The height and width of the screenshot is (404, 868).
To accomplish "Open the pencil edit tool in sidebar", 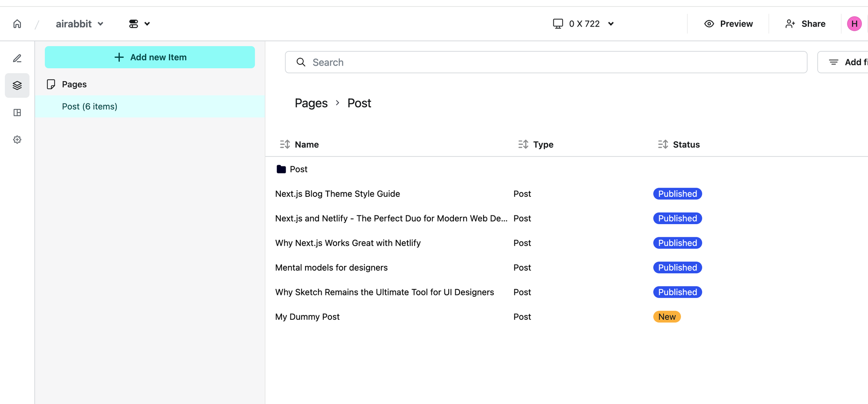I will (17, 58).
